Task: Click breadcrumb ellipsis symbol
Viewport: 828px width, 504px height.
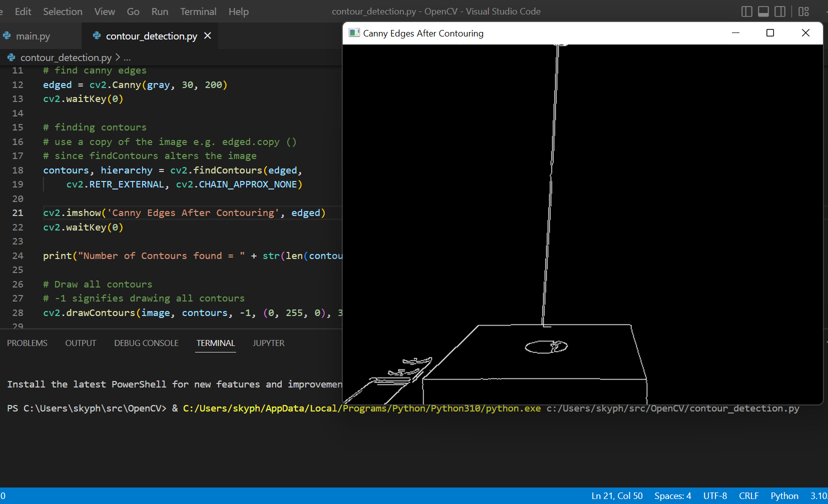Action: click(127, 58)
